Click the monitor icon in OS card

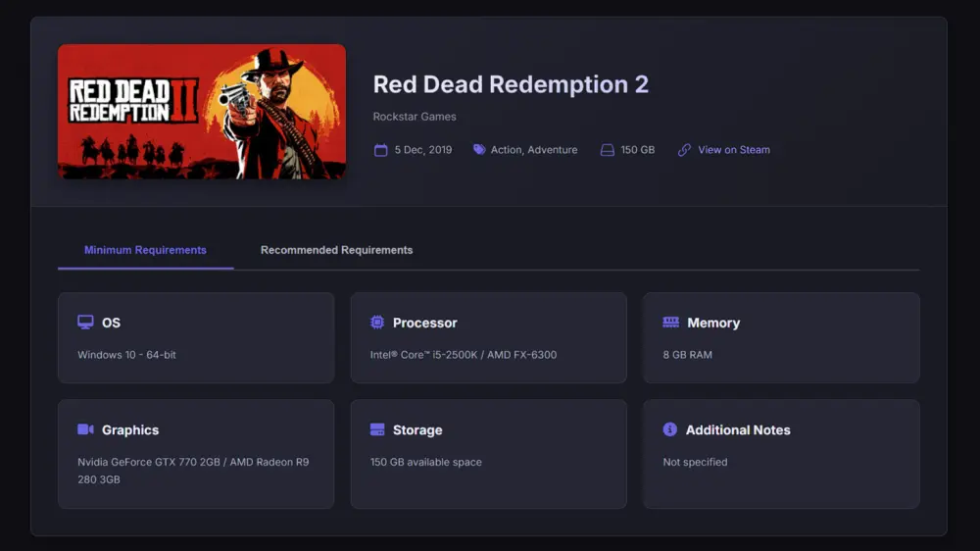86,323
